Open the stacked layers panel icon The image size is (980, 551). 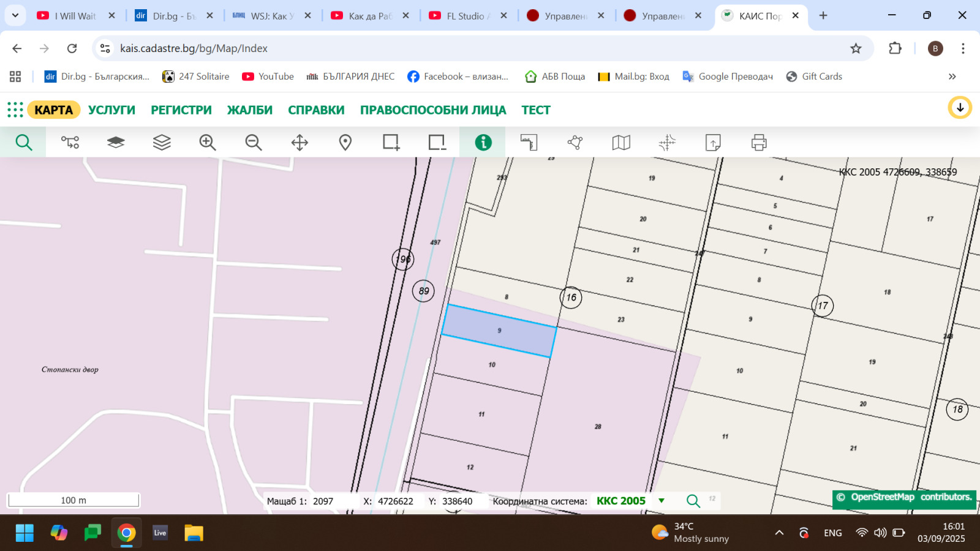point(162,143)
